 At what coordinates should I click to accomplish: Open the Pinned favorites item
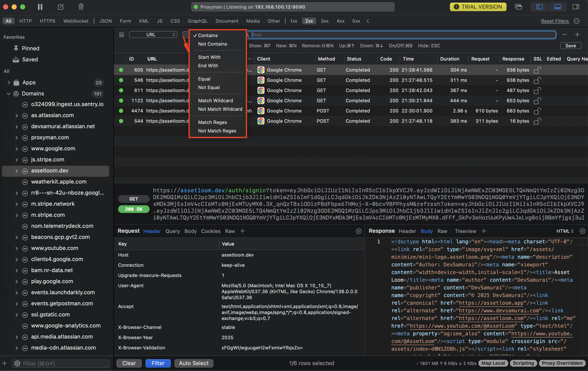point(27,48)
